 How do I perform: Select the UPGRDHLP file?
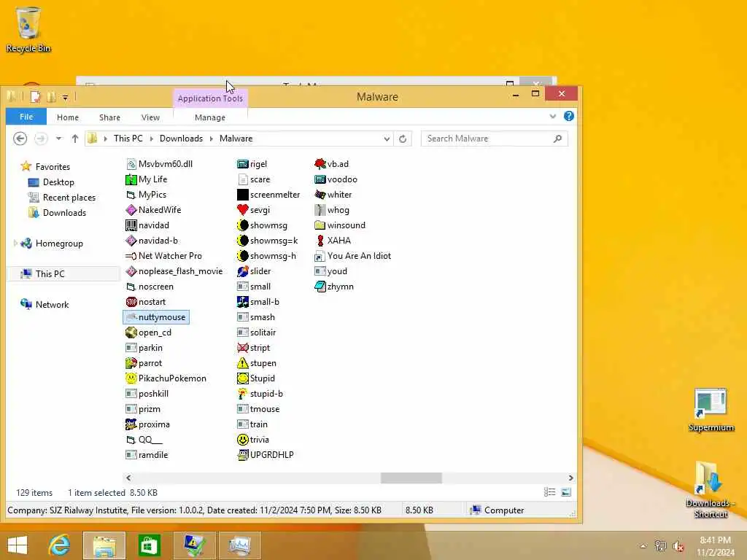266,455
